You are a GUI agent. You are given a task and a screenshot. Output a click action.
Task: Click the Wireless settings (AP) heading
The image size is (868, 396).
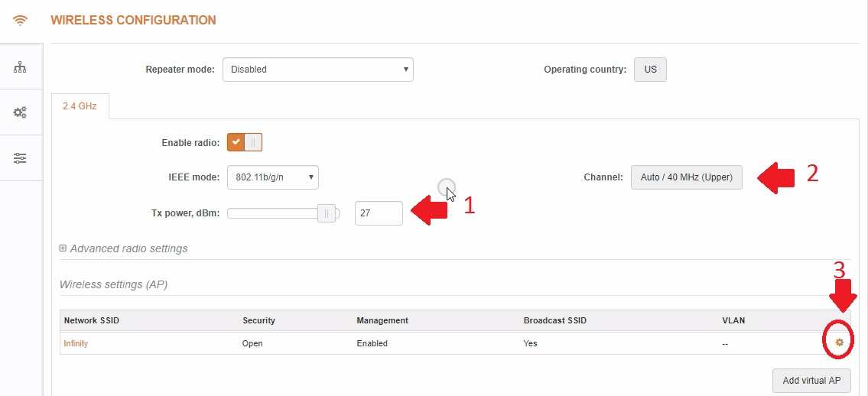(113, 285)
